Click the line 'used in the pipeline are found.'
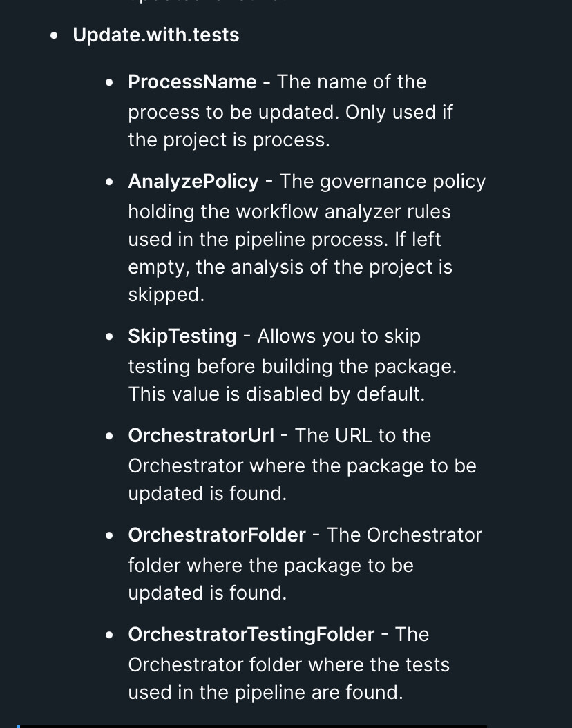 point(265,693)
